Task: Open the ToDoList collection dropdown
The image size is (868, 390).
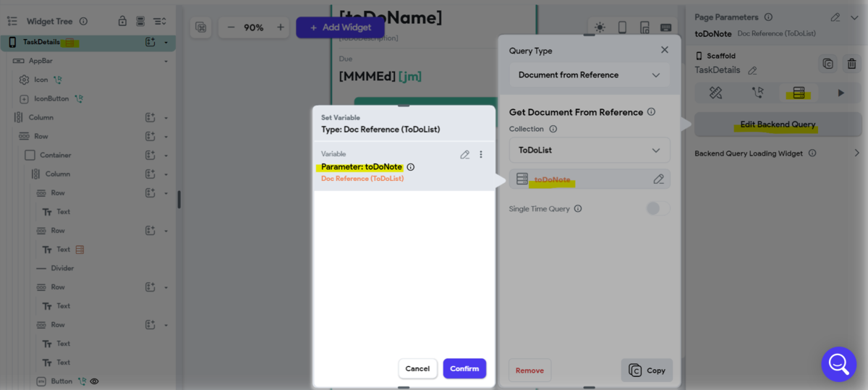Action: pos(590,151)
